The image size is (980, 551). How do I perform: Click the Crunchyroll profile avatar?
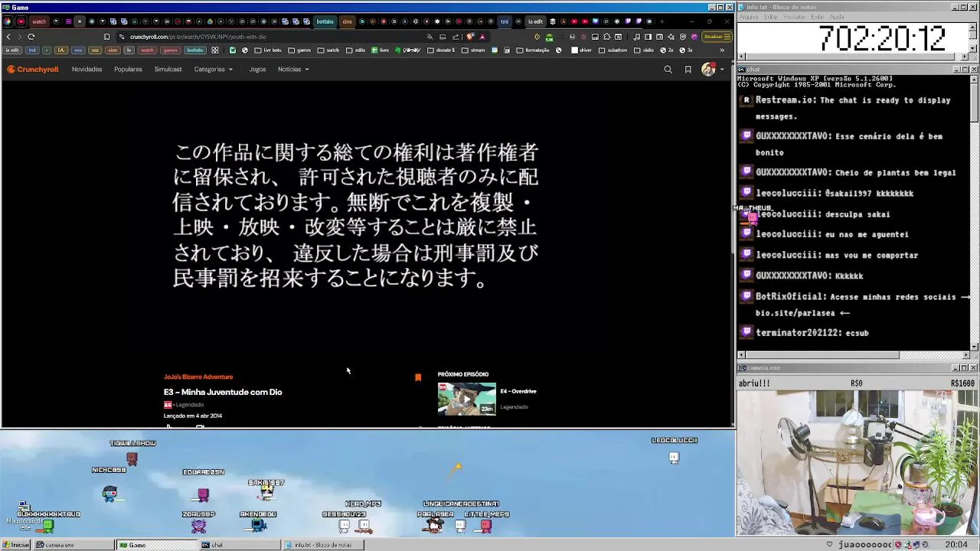[x=708, y=70]
